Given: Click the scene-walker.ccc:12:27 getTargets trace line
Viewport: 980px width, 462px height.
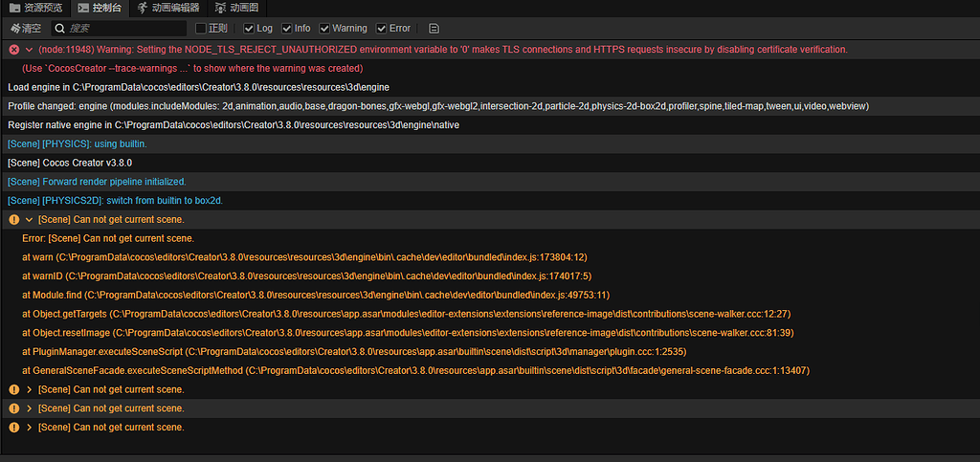Looking at the screenshot, I should coord(406,314).
